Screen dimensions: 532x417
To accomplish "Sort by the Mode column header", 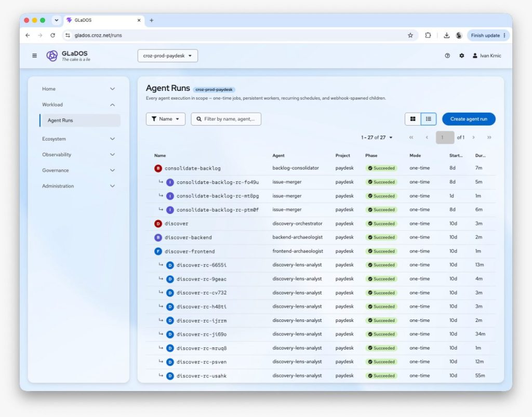I will tap(415, 156).
